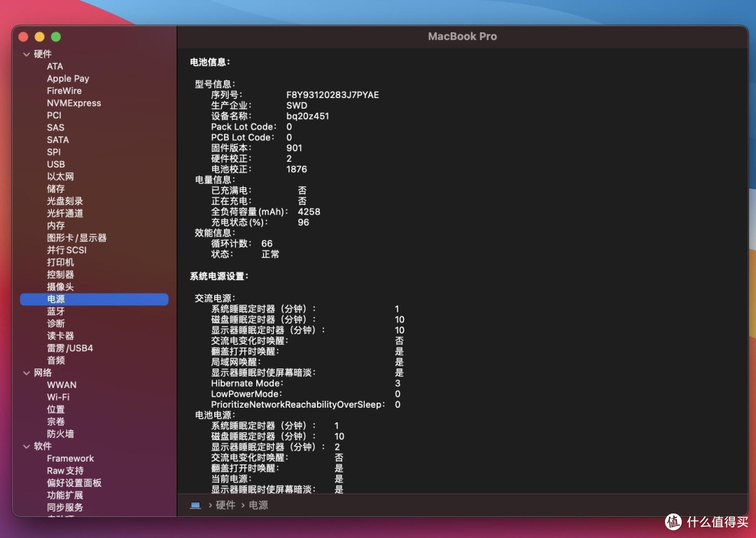
Task: Select ATA in the sidebar
Action: click(55, 66)
